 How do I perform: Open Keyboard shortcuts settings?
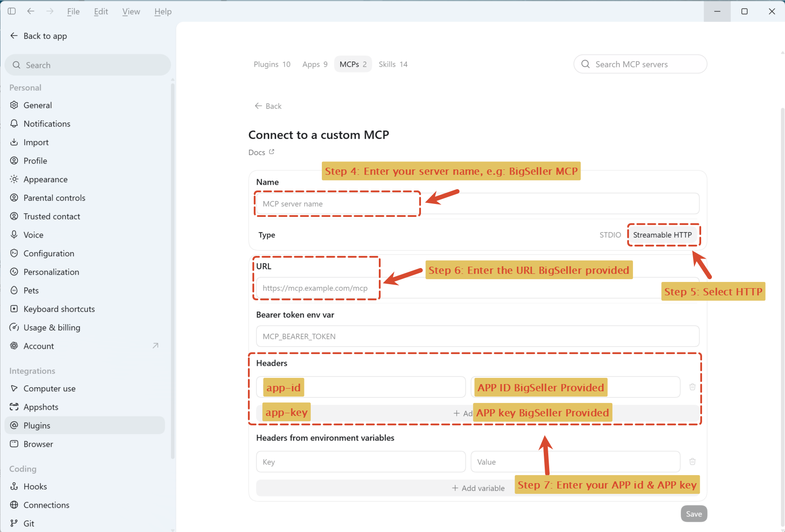[85, 309]
